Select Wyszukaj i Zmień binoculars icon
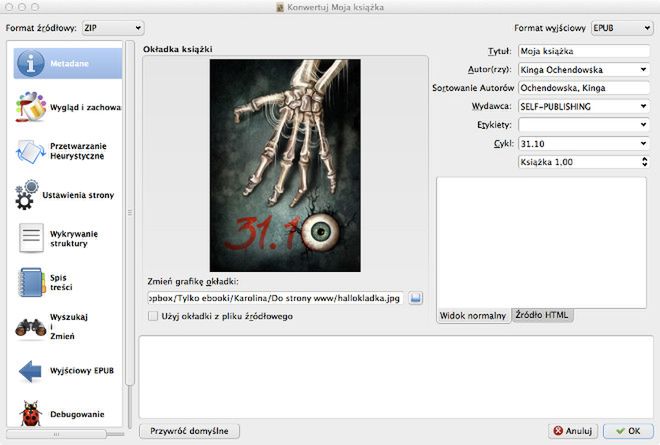Image resolution: width=660 pixels, height=445 pixels. [30, 327]
